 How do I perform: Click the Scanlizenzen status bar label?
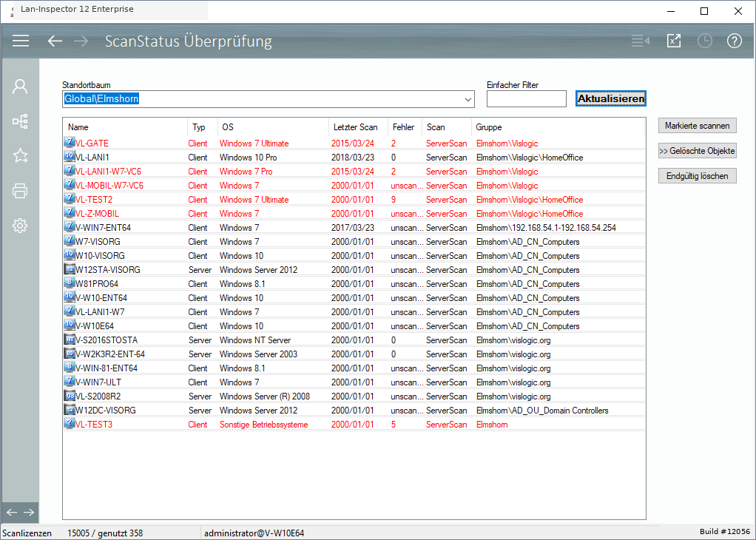27,533
